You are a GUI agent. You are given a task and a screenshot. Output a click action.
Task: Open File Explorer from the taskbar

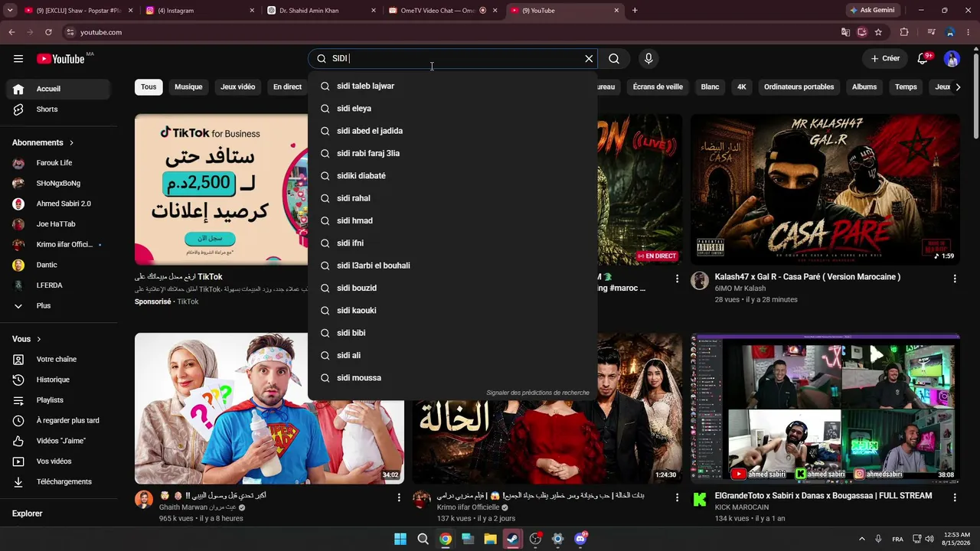tap(490, 539)
